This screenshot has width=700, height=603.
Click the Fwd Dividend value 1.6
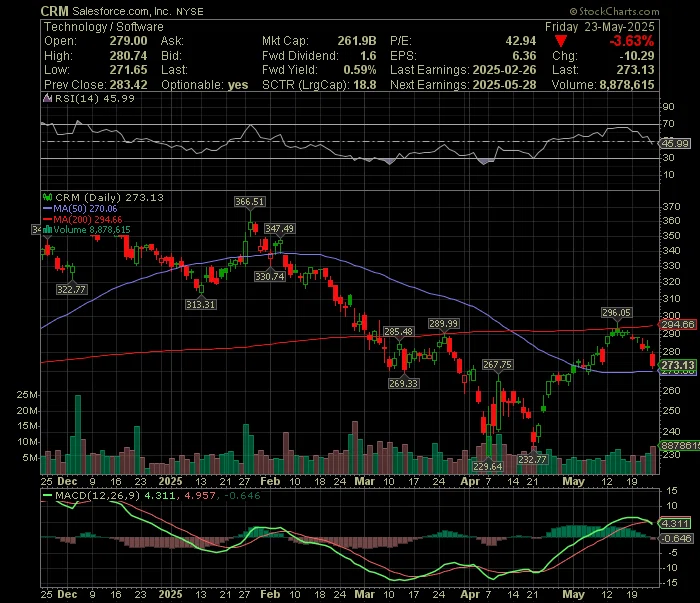tap(368, 55)
